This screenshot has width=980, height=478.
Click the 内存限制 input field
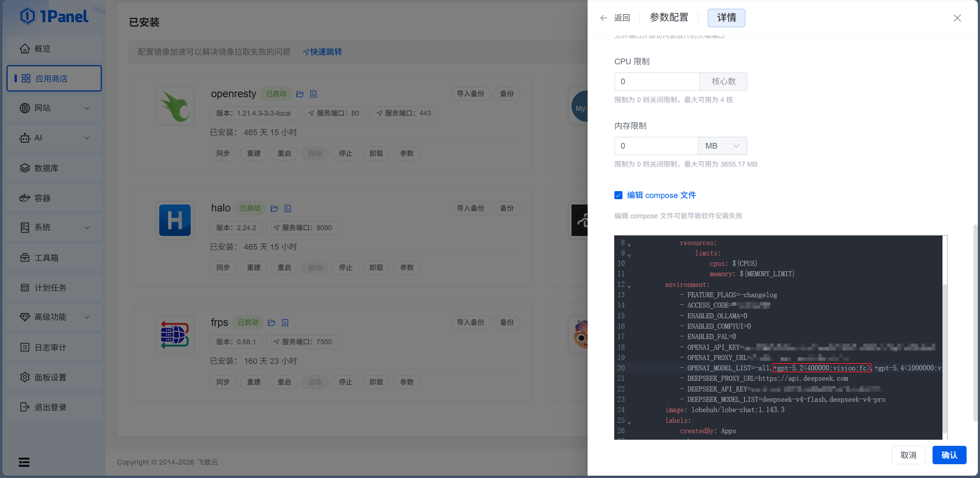tap(656, 146)
